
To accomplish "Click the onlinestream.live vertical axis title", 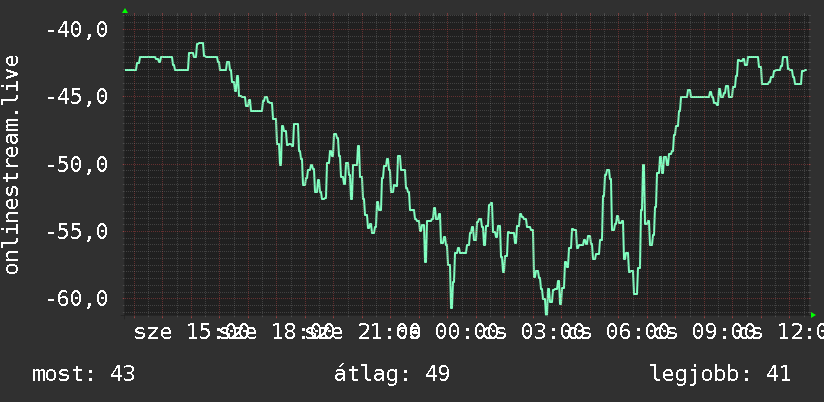I will pyautogui.click(x=12, y=164).
